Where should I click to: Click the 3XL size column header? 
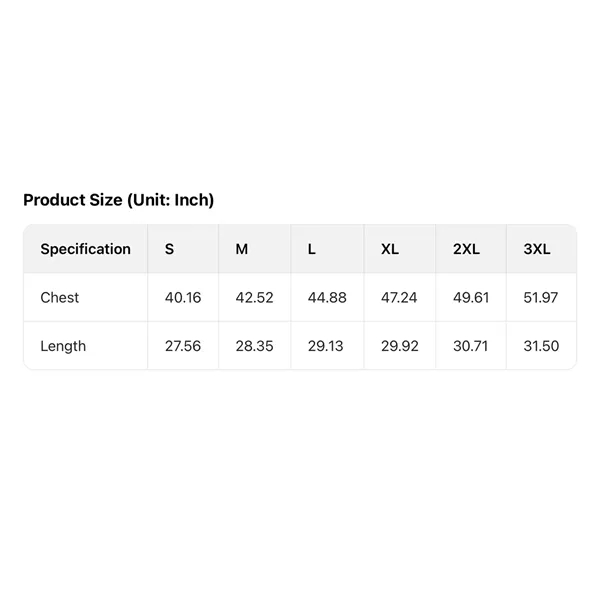[537, 249]
